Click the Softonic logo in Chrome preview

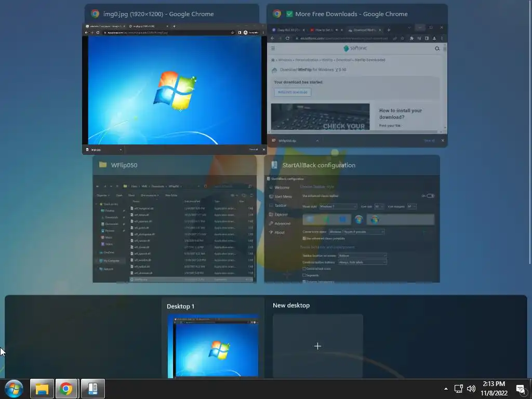355,48
